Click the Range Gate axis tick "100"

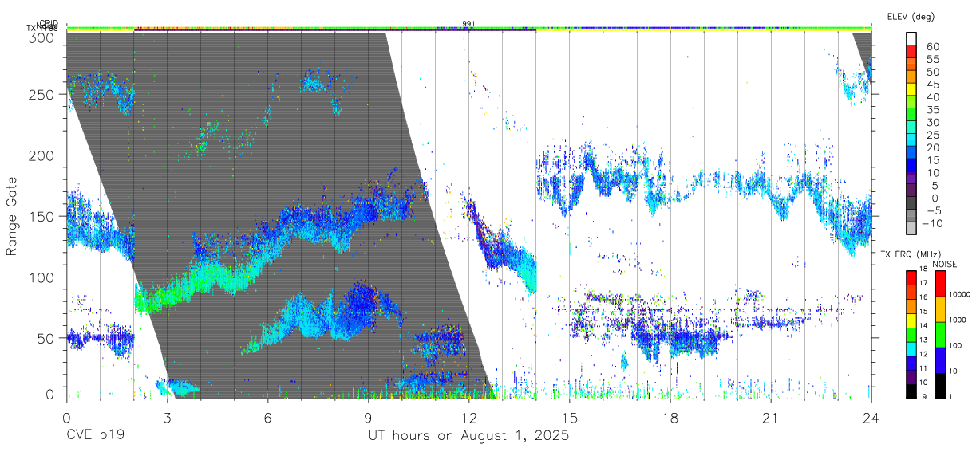[x=41, y=277]
